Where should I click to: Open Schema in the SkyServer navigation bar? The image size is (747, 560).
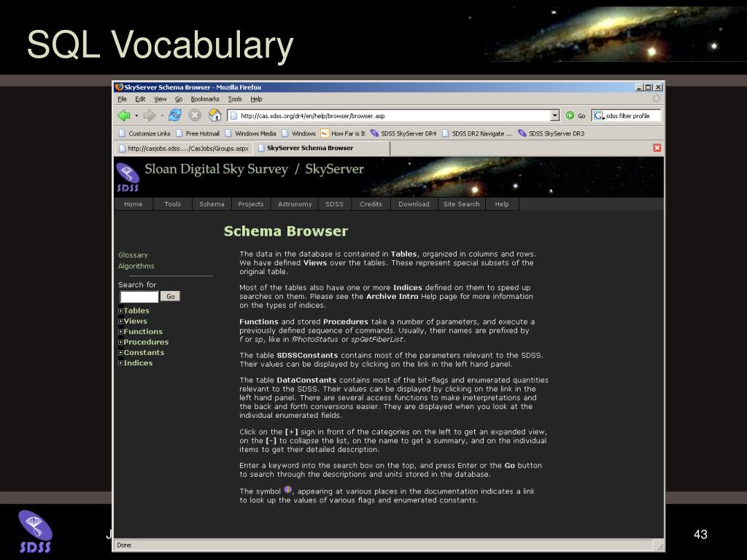tap(212, 204)
